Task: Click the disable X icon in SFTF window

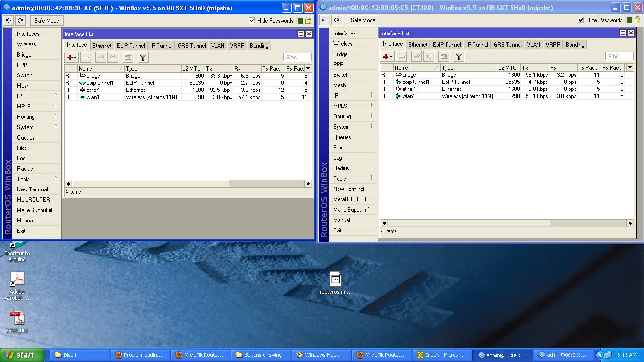Action: click(113, 58)
